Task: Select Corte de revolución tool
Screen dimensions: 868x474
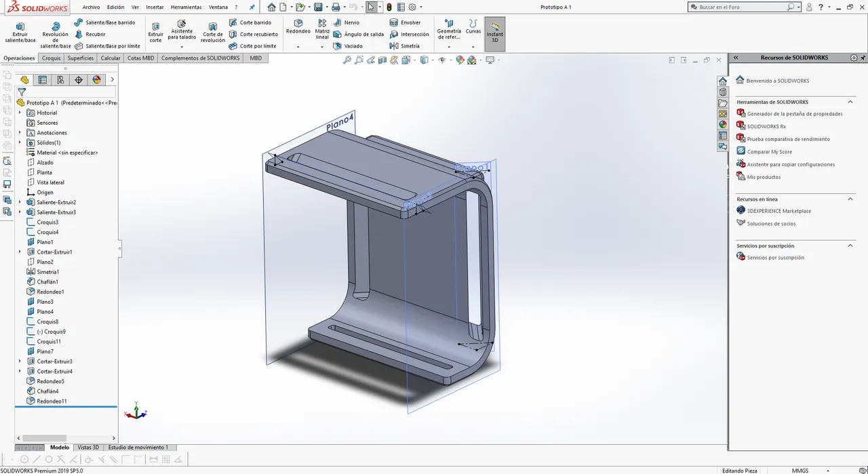Action: 213,32
